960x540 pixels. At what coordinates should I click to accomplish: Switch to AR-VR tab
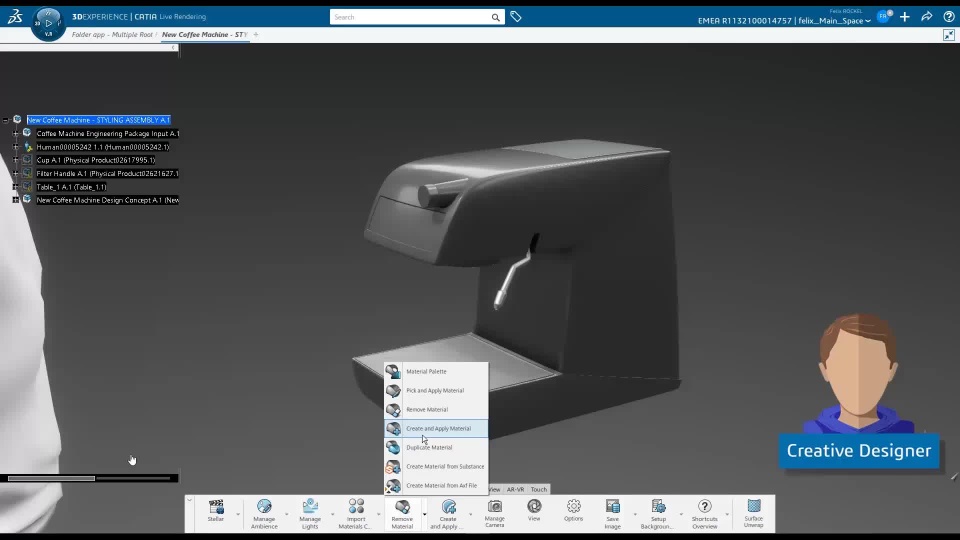(x=515, y=489)
